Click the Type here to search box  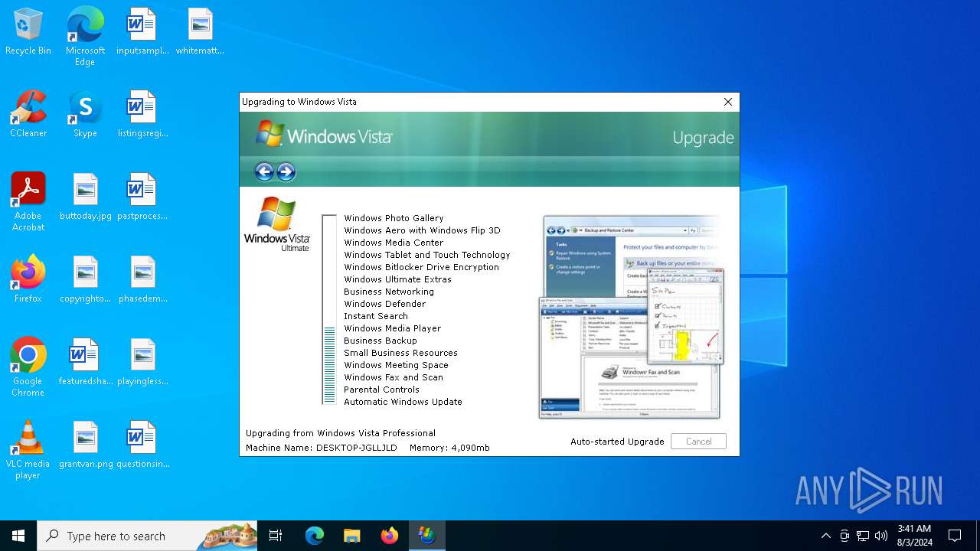147,536
